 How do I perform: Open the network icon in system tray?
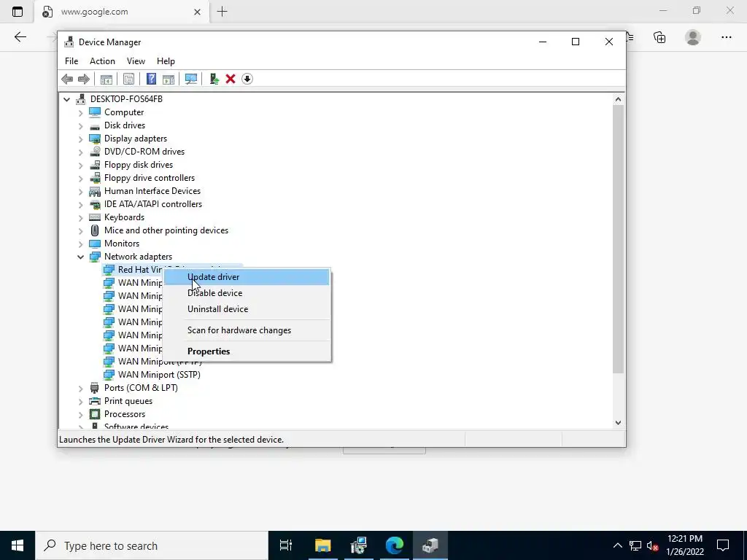[635, 545]
